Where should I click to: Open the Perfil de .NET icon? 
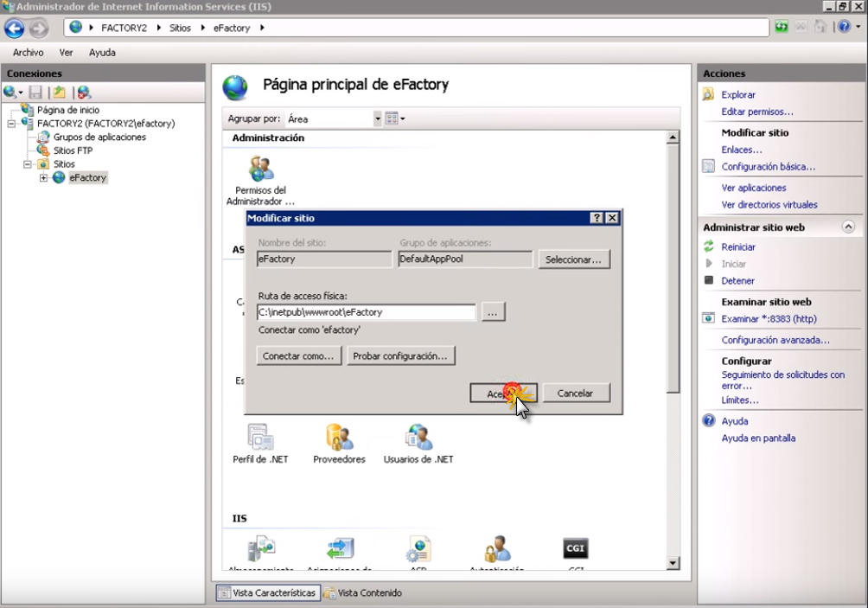click(261, 438)
